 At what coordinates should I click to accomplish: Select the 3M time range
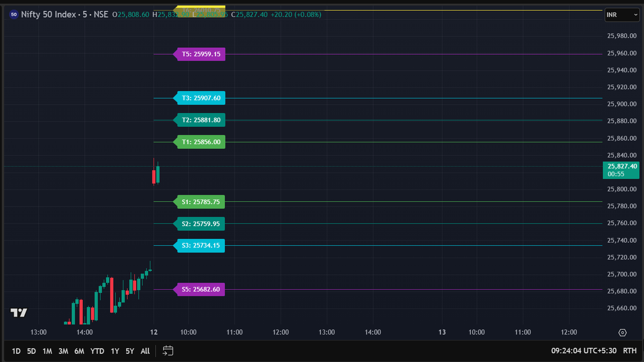[63, 351]
